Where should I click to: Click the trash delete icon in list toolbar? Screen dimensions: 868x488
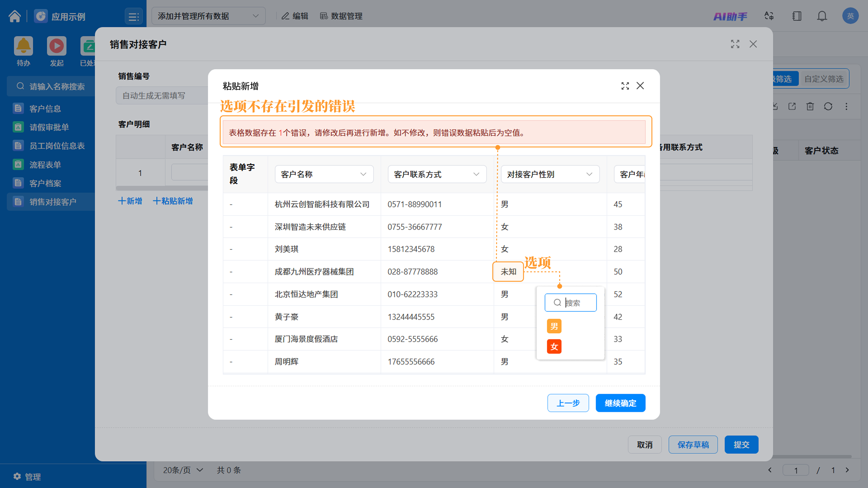pyautogui.click(x=810, y=107)
